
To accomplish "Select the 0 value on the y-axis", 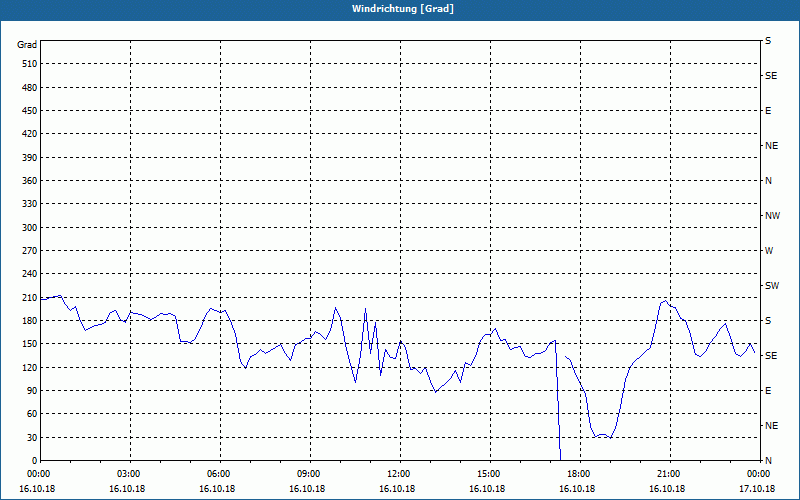I will tap(34, 461).
